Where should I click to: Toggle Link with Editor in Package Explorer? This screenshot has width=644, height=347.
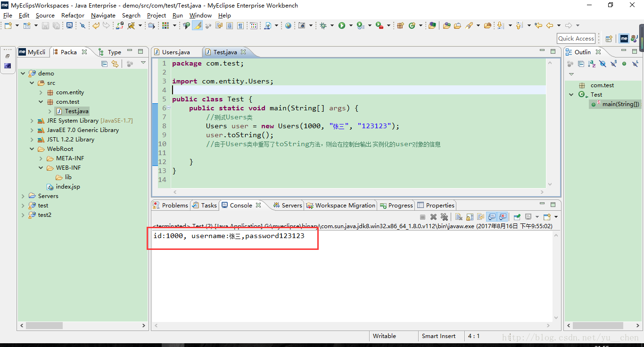coord(115,64)
